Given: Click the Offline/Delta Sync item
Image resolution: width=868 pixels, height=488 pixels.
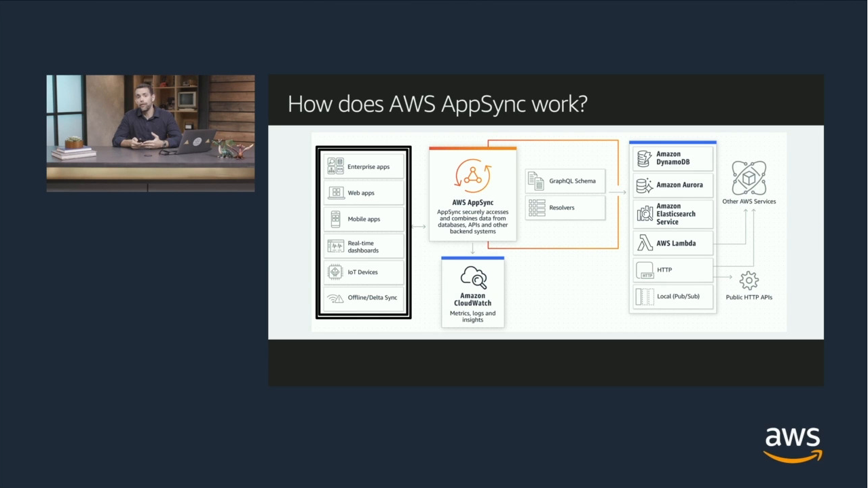Looking at the screenshot, I should pyautogui.click(x=363, y=297).
